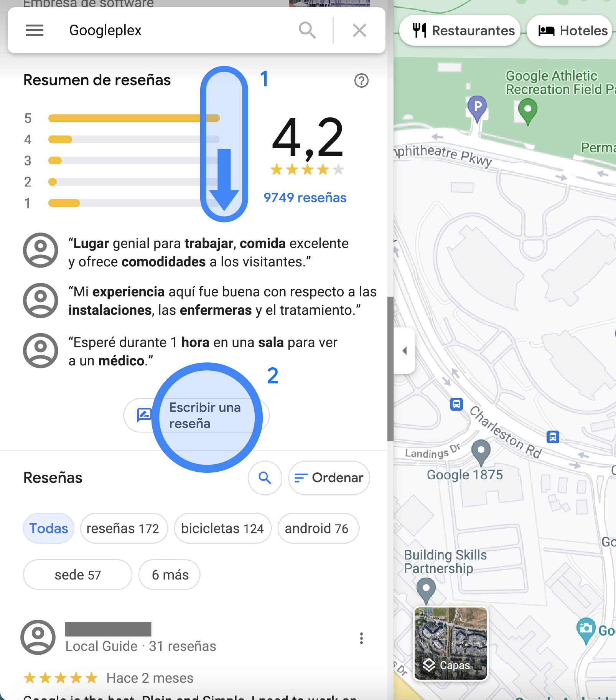This screenshot has width=616, height=700.
Task: Read the 'Lugar genial para trabajar' review snippet
Action: (209, 253)
